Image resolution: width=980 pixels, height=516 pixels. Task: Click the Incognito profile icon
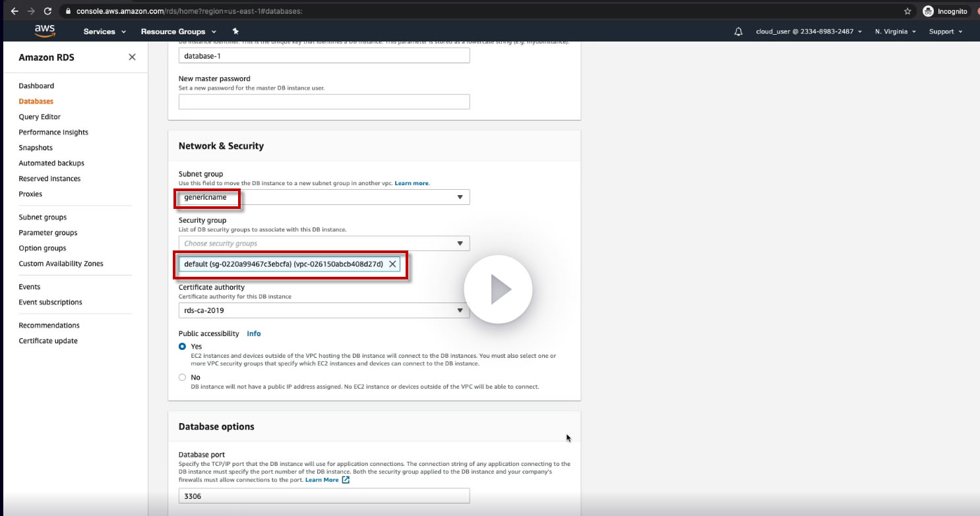[x=929, y=11]
